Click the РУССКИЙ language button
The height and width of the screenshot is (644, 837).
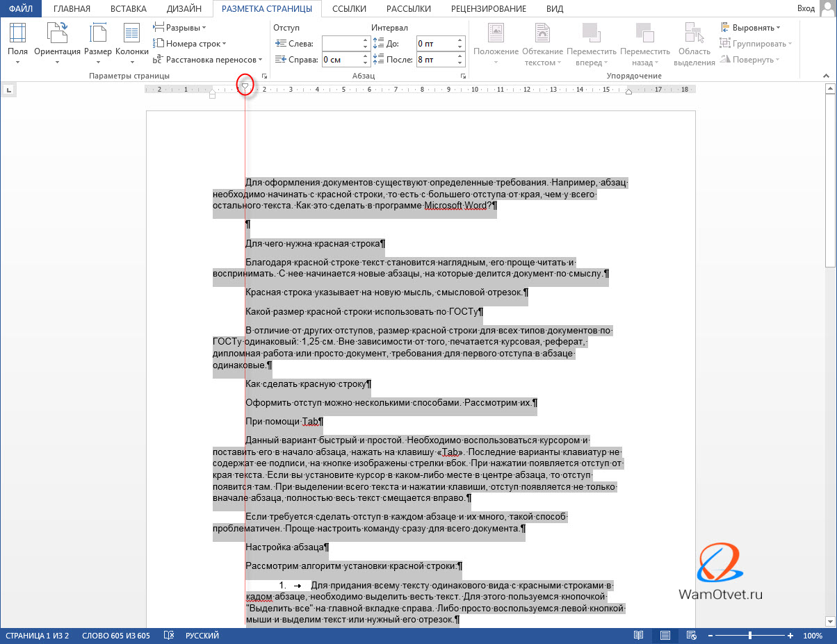point(202,636)
